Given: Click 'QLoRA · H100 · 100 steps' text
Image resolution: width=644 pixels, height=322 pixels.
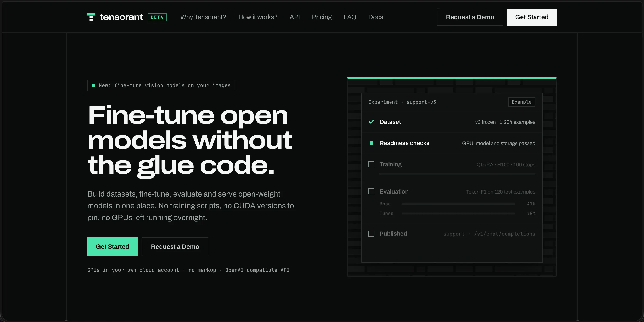Looking at the screenshot, I should 506,164.
